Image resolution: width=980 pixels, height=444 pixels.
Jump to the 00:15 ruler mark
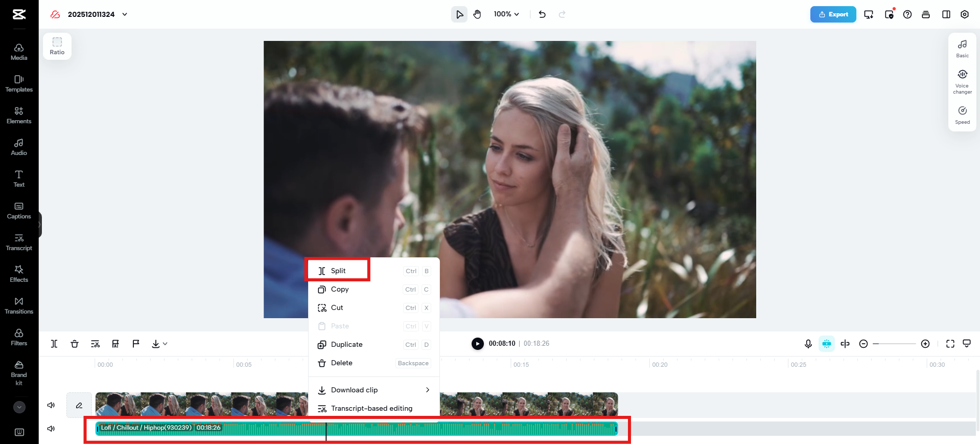click(x=521, y=365)
